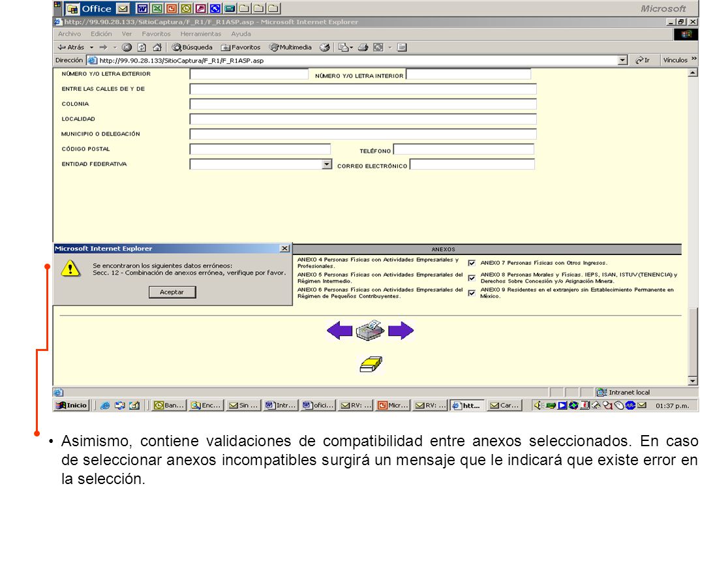Stop page loading with the stop icon
Screen dimensions: 728x561
[127, 48]
